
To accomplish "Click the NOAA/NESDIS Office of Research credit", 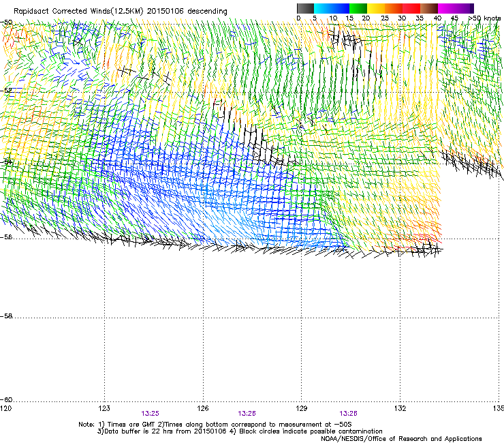I will [x=401, y=439].
